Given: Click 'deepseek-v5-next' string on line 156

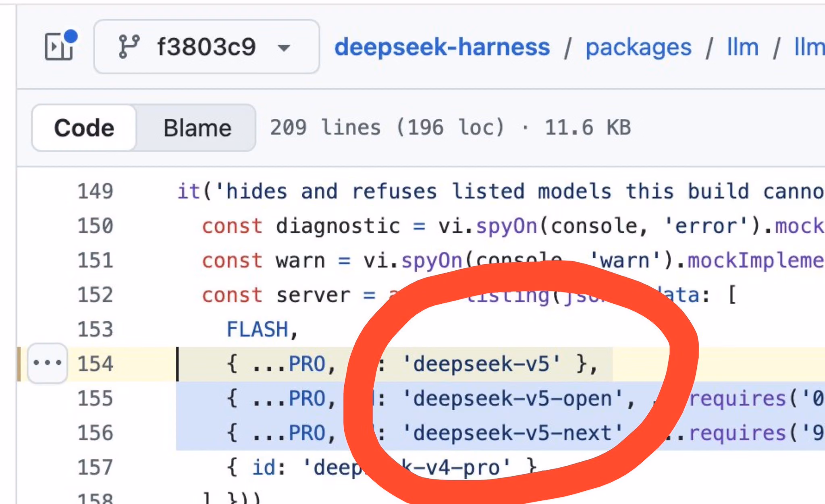Looking at the screenshot, I should click(x=513, y=433).
